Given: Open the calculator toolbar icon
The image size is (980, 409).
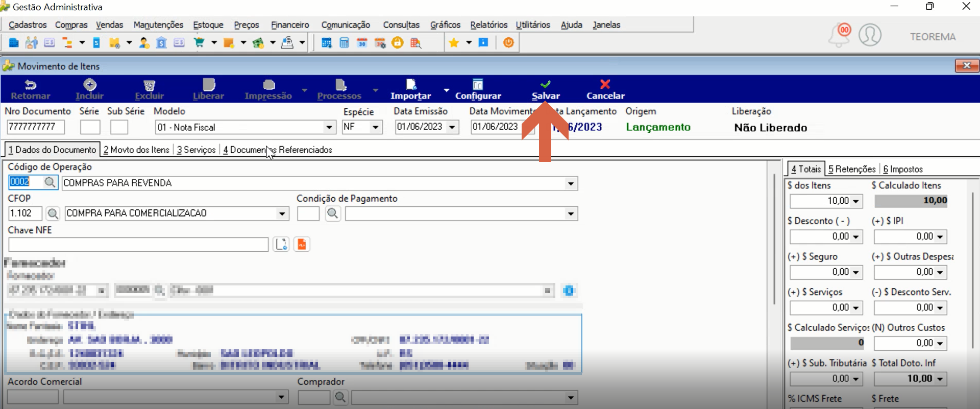Looking at the screenshot, I should [345, 43].
